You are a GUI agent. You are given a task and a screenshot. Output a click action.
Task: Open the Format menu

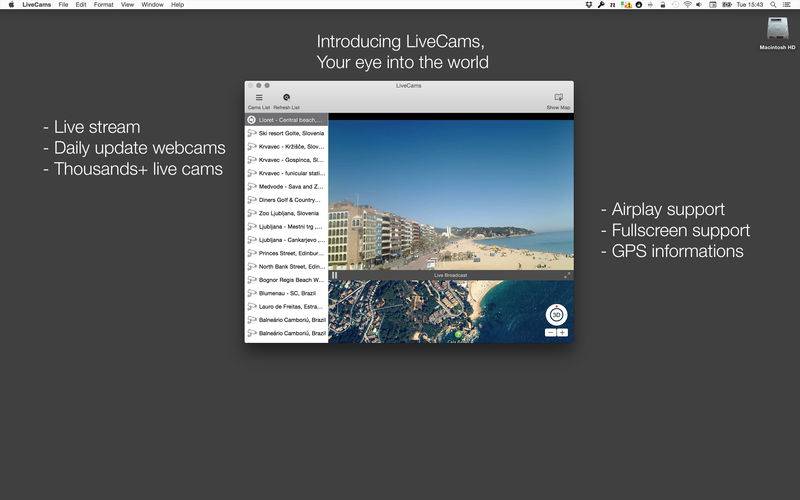104,5
